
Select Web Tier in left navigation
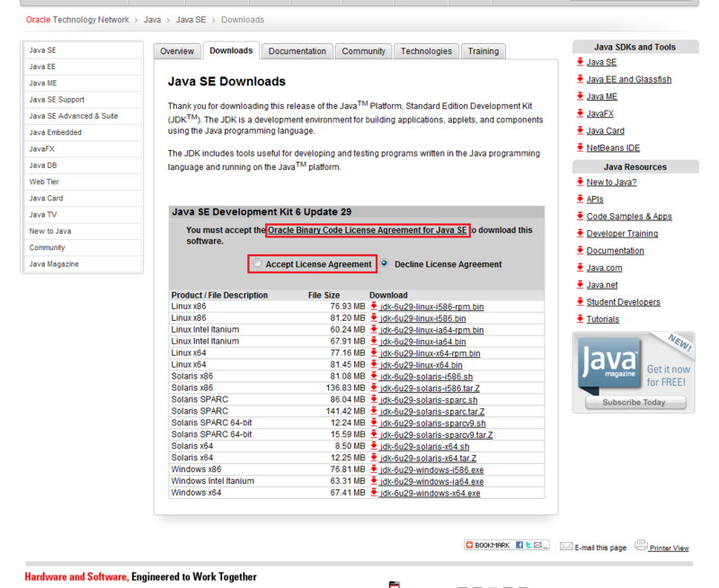tap(83, 182)
